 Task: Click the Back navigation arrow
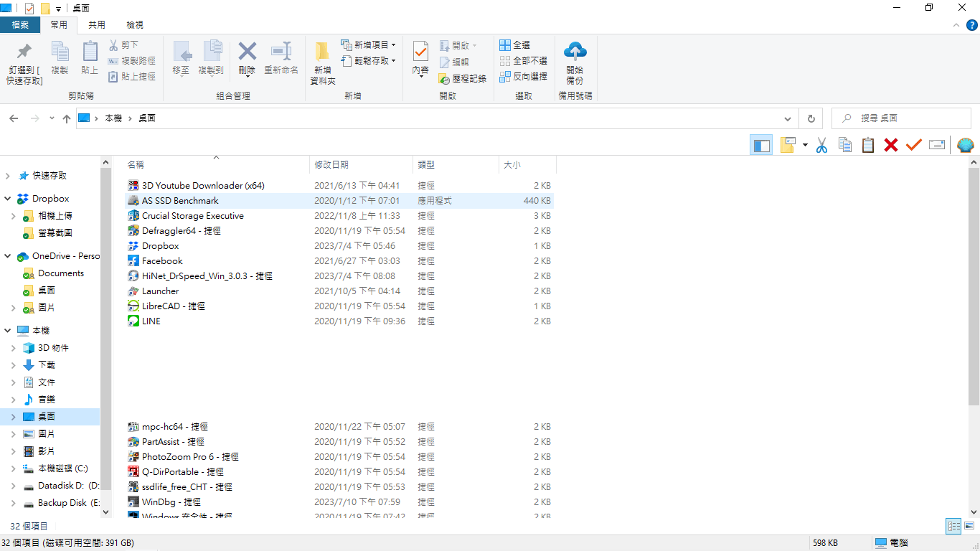(x=14, y=118)
